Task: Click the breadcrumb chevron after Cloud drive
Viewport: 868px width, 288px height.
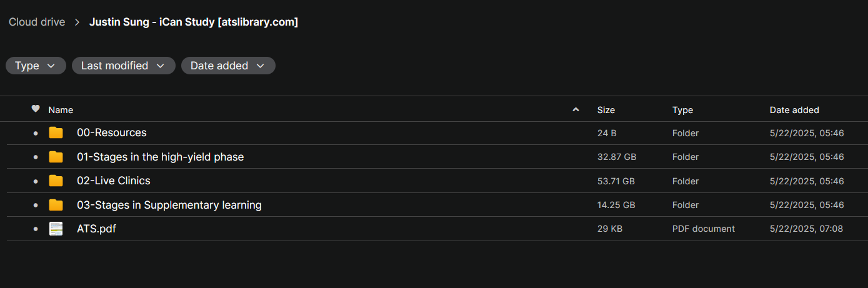Action: [x=77, y=22]
